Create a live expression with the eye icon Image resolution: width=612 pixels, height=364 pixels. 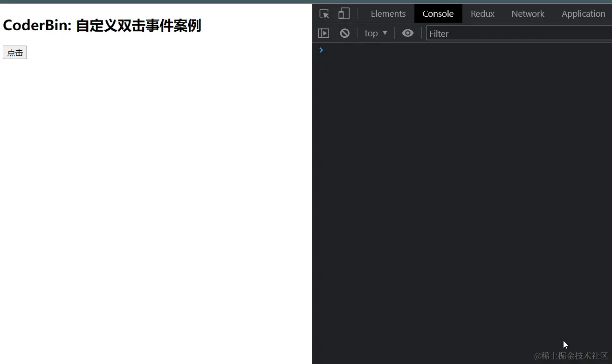click(408, 33)
